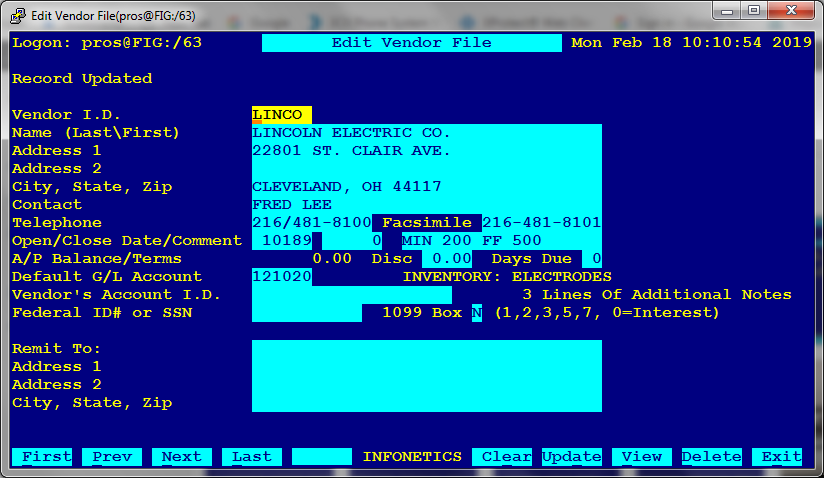Click the Logon: pros@FIG:/63 text
The height and width of the screenshot is (478, 824).
click(107, 43)
